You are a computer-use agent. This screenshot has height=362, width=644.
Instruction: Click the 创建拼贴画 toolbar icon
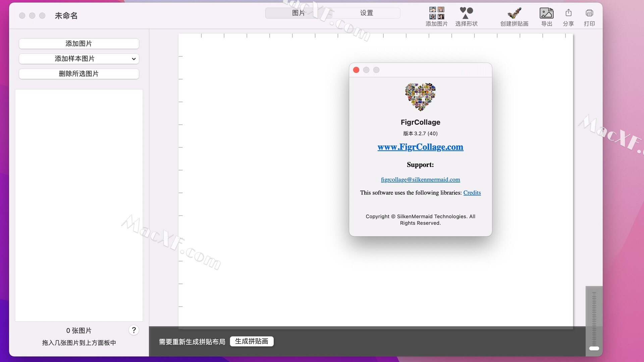(514, 13)
